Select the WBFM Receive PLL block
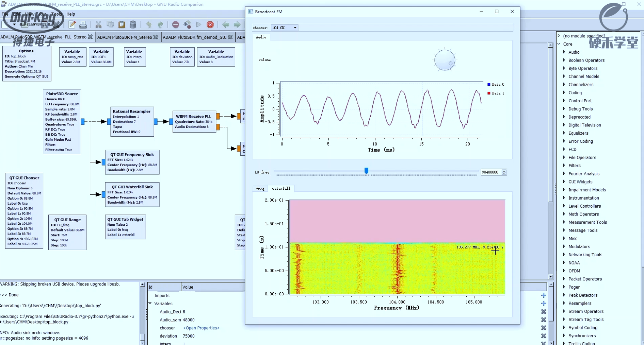Viewport: 644px width, 345px height. point(194,121)
